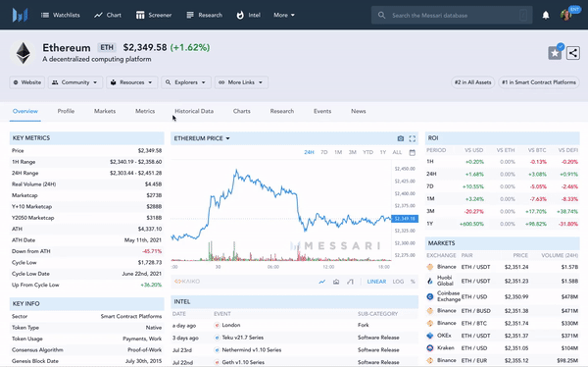Open the notifications bell
The image size is (588, 367).
click(x=546, y=15)
